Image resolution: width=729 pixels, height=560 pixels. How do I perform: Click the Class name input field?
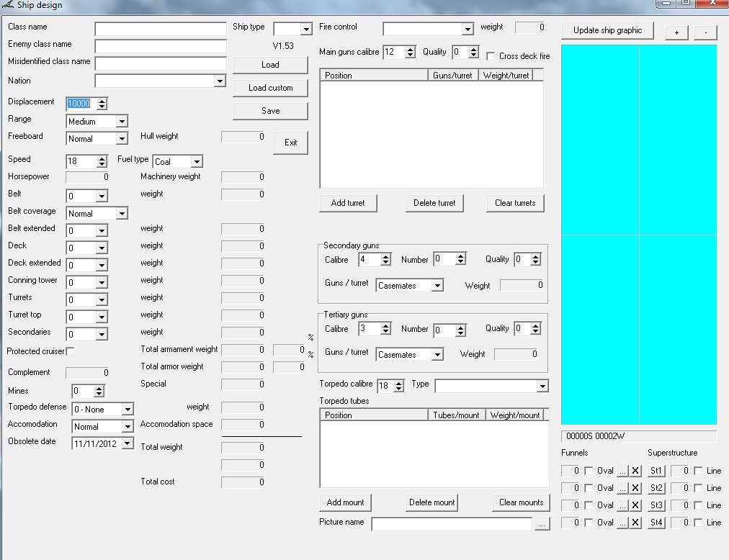tap(161, 29)
